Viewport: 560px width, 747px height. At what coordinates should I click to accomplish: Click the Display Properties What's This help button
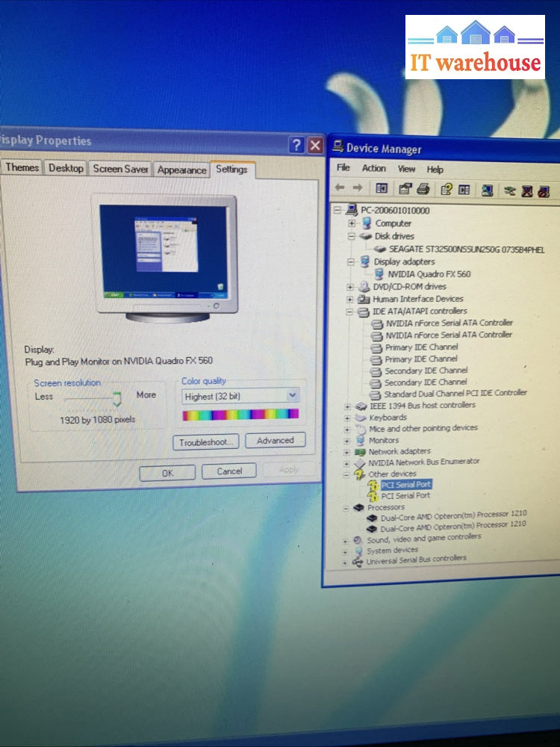pos(296,146)
